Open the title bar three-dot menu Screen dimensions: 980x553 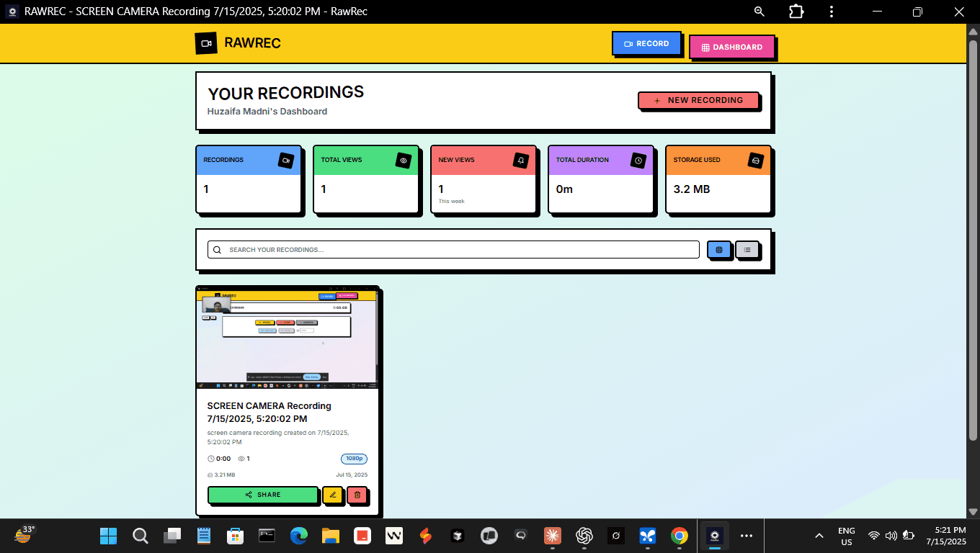coord(832,12)
